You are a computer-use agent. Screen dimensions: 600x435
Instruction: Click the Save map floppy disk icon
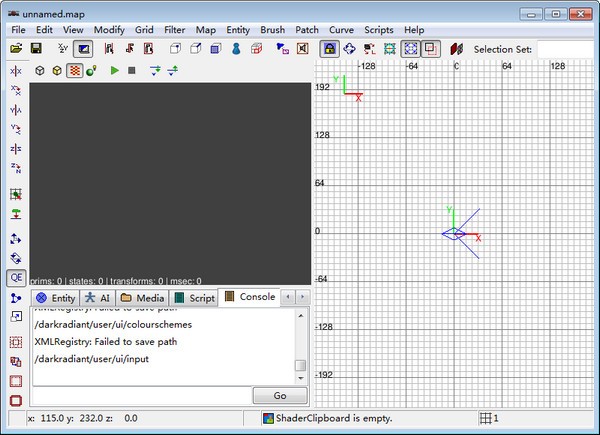(36, 48)
